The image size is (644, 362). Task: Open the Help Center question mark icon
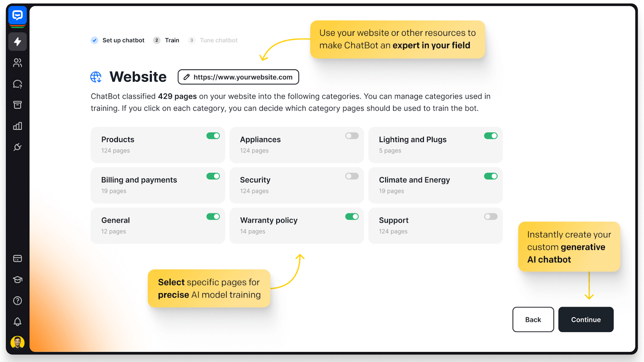pos(17,300)
